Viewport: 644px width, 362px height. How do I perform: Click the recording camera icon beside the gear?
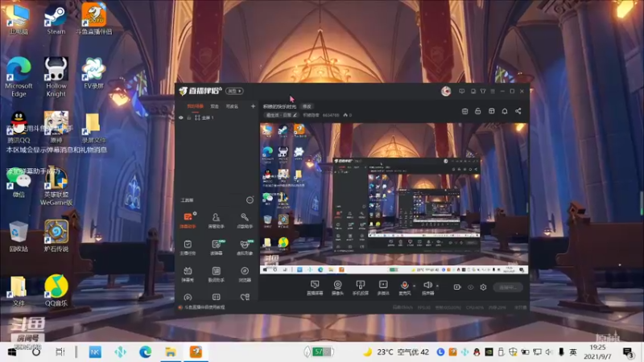coord(457,287)
